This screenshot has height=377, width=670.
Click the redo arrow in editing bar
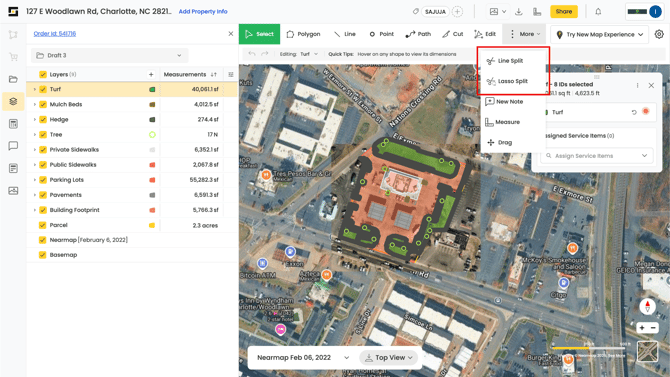tap(264, 54)
